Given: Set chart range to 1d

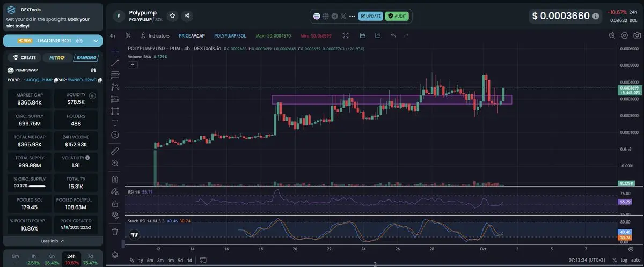Looking at the screenshot, I should pyautogui.click(x=189, y=260).
